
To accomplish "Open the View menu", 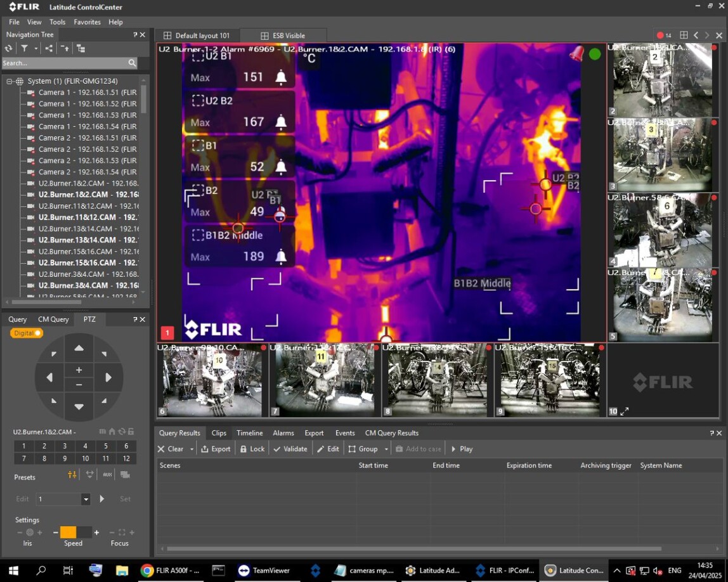I will tap(34, 22).
